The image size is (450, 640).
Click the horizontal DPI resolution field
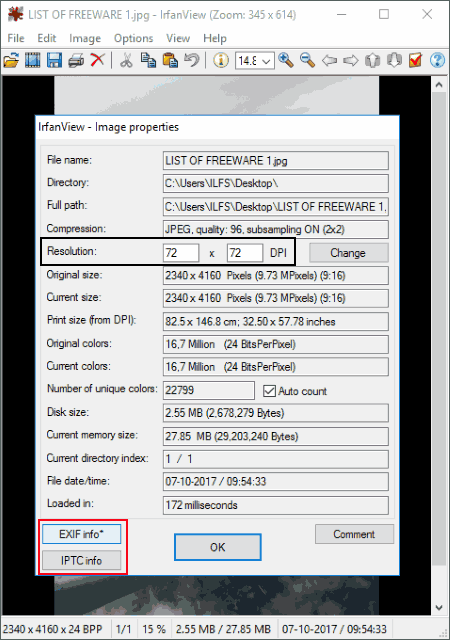tap(181, 253)
